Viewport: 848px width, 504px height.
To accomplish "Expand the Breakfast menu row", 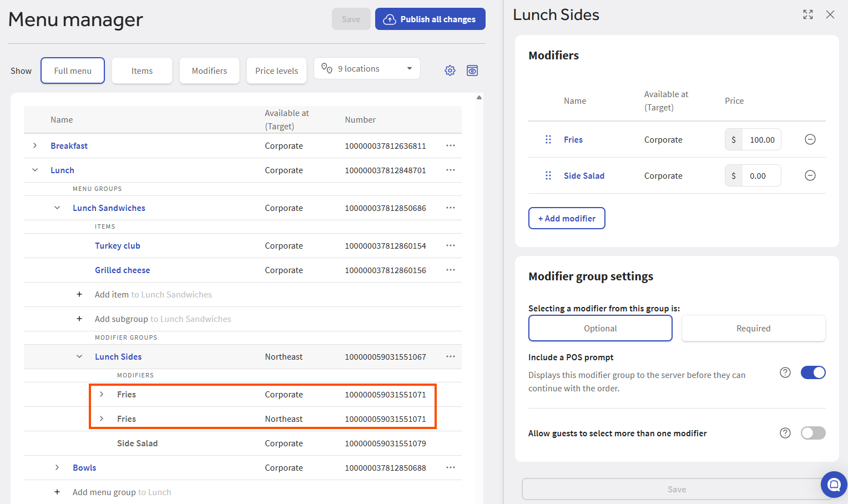I will [x=35, y=145].
